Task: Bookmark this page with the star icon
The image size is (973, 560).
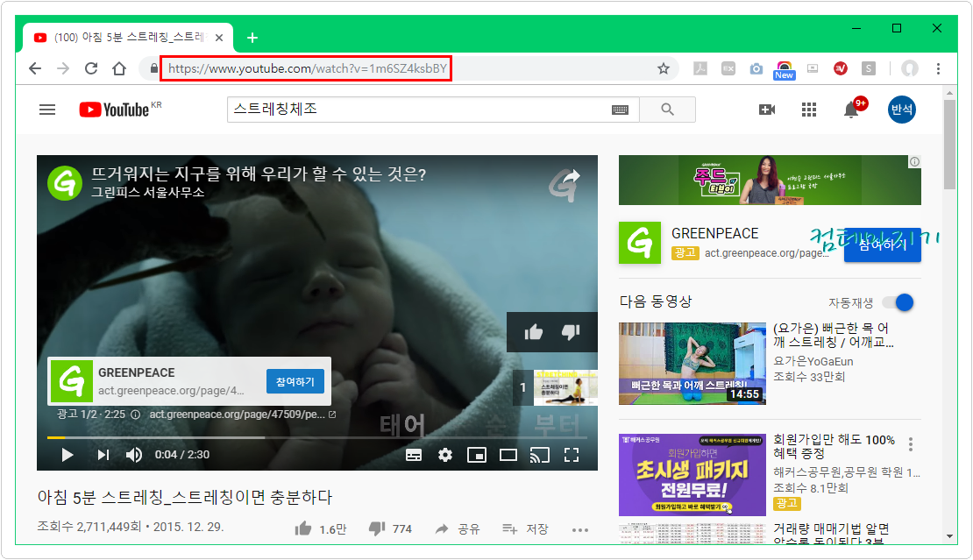Action: click(x=664, y=68)
